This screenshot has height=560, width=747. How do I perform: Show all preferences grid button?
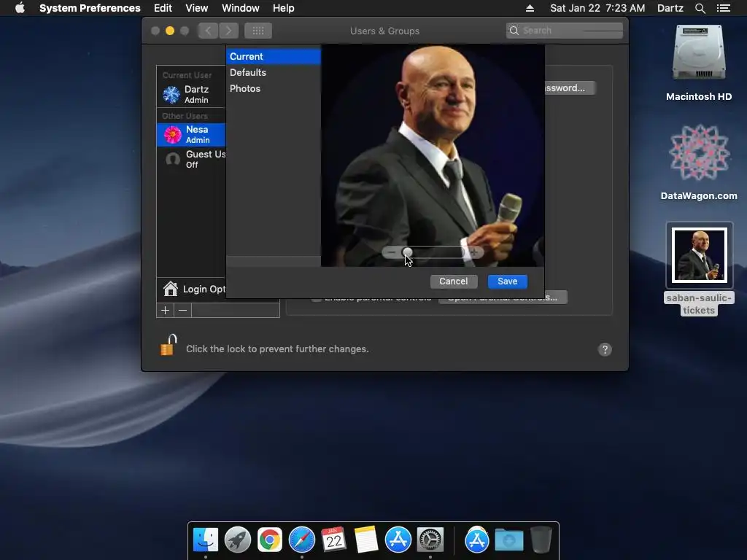[258, 31]
